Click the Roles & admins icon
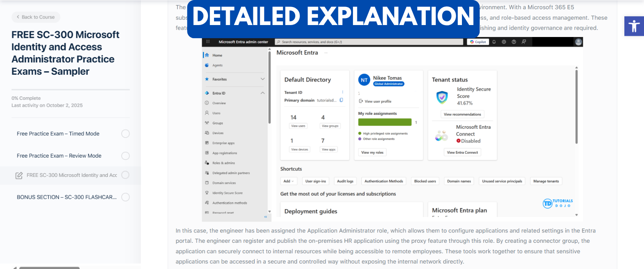 point(207,163)
